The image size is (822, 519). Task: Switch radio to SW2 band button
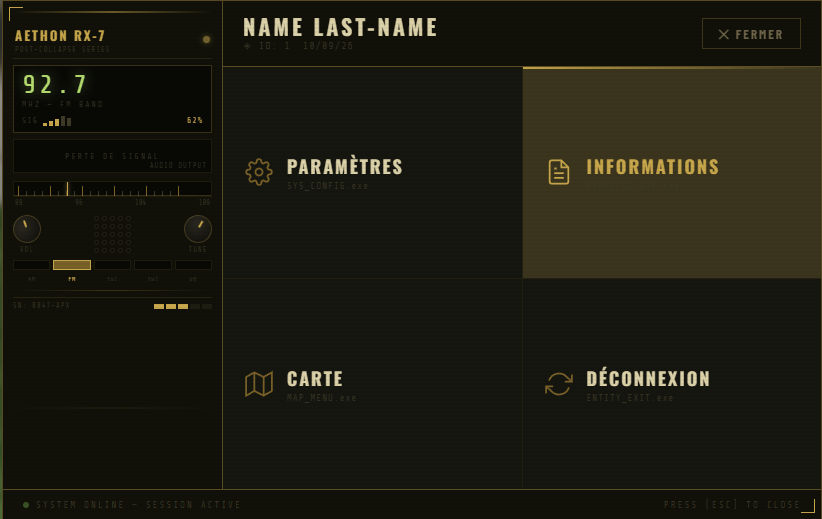(x=153, y=265)
